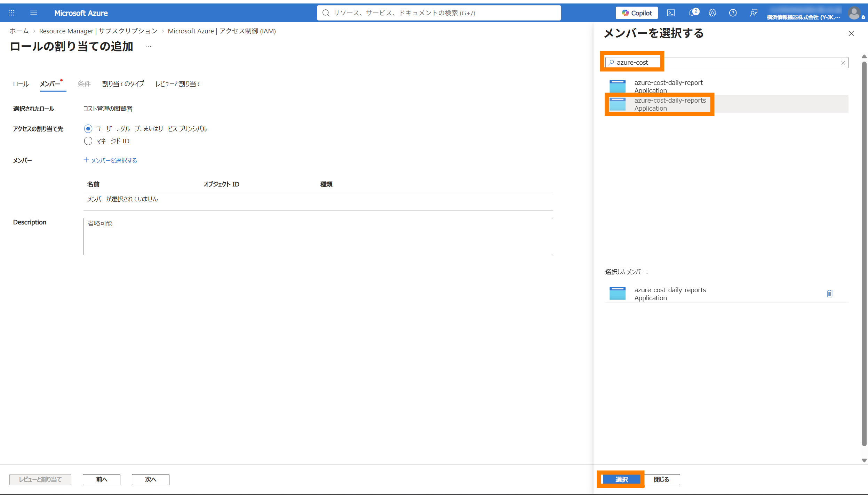
Task: Click the magnifier icon in the member search box
Action: click(x=611, y=62)
